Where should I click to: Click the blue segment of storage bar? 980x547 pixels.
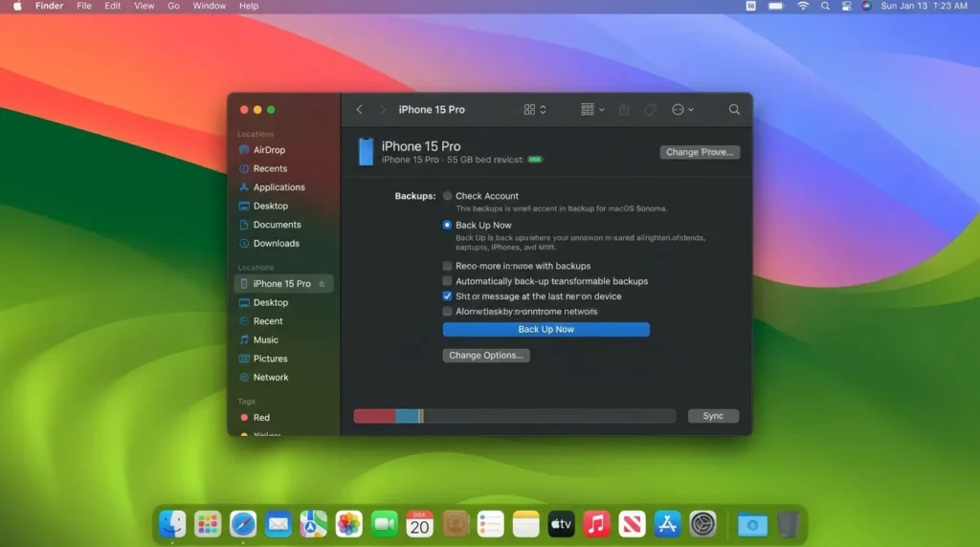pos(407,416)
